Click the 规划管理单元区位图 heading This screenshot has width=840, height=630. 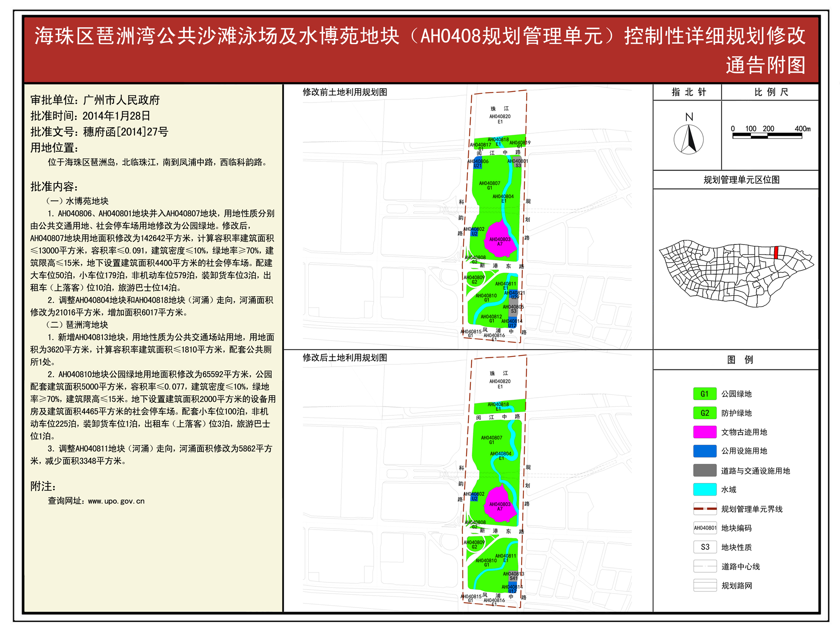pyautogui.click(x=741, y=180)
